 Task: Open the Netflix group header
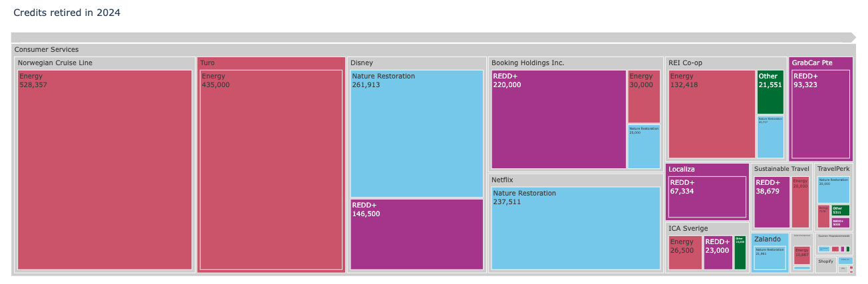click(x=575, y=180)
